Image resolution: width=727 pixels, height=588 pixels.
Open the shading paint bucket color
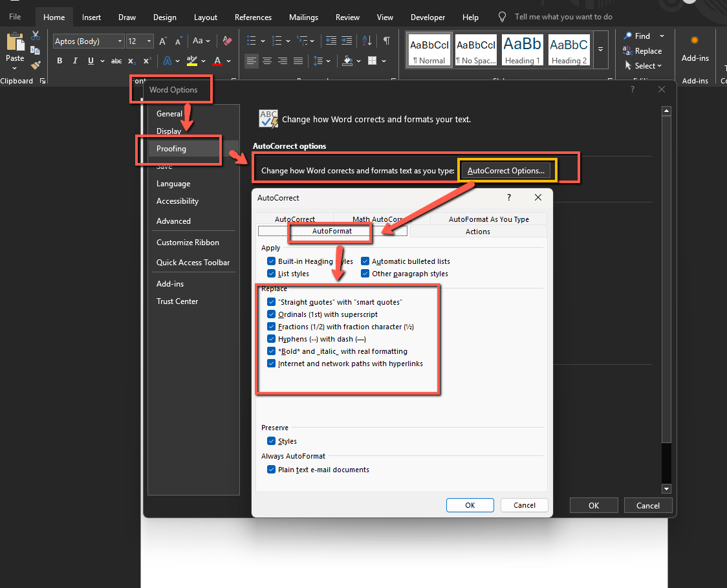(x=348, y=61)
